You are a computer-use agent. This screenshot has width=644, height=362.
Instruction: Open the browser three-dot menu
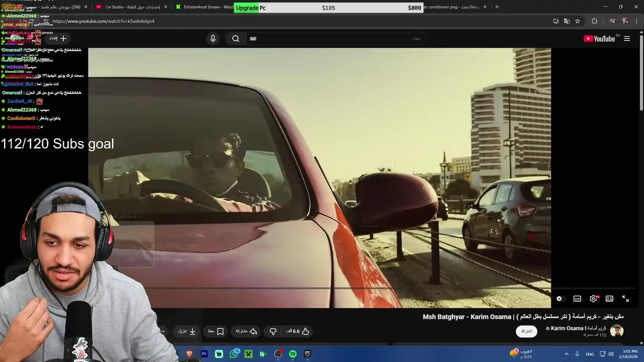636,21
